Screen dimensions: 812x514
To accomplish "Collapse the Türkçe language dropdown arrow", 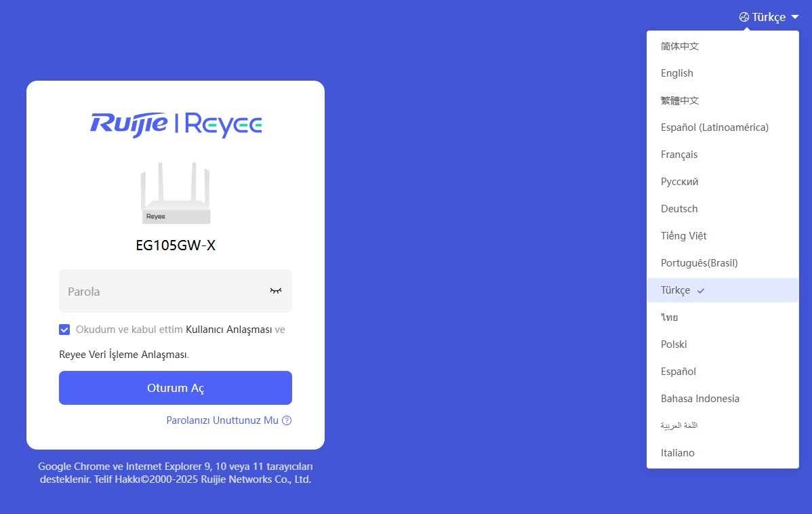I will [795, 17].
